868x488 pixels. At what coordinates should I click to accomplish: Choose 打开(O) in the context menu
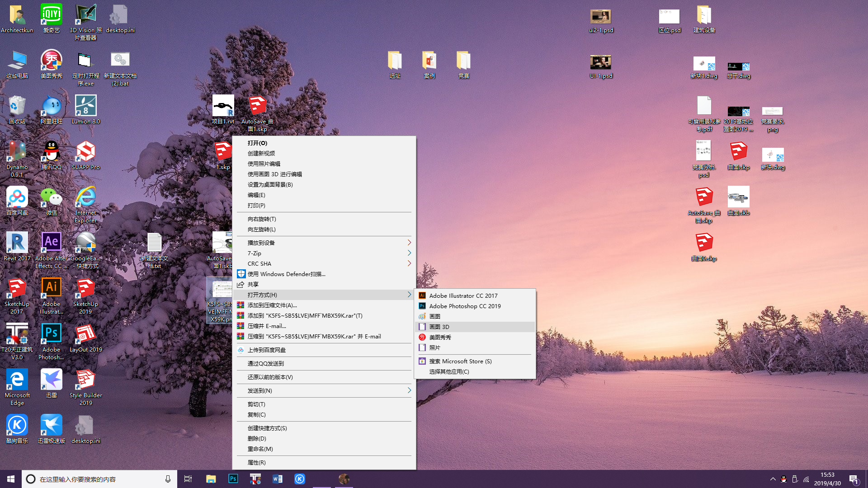(x=324, y=143)
